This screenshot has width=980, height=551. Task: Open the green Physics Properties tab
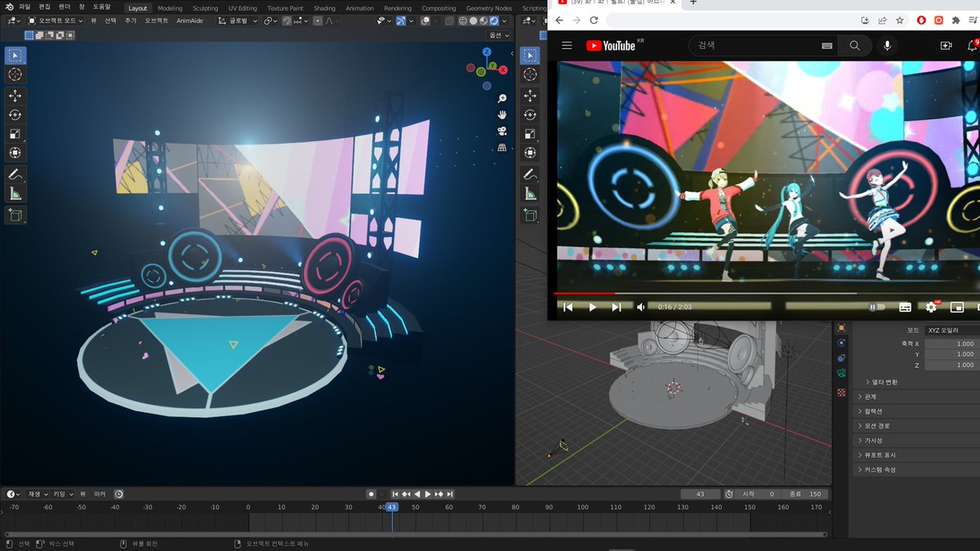click(841, 372)
